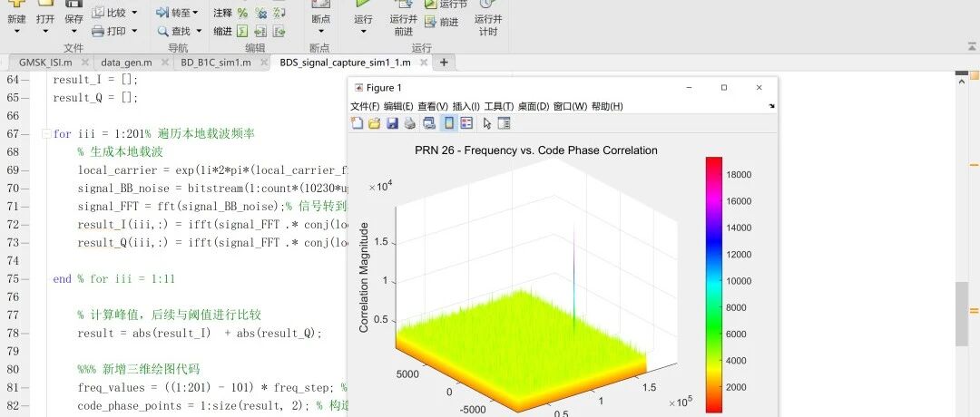The width and height of the screenshot is (980, 417).
Task: Click the decrease indent icon
Action: pos(279,31)
